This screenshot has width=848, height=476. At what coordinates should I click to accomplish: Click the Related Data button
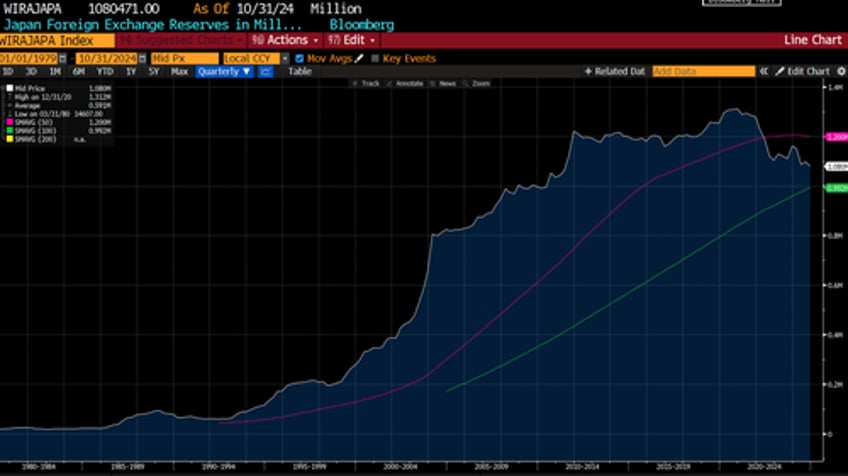620,72
